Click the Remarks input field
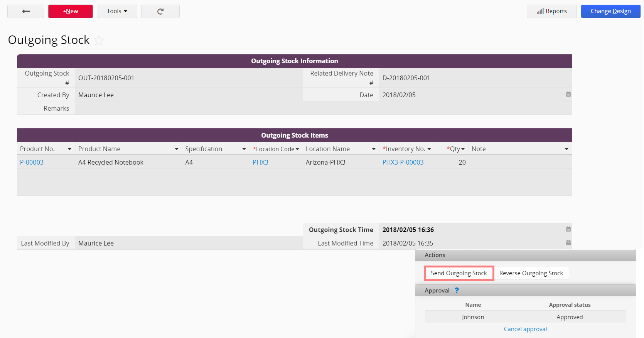 click(x=324, y=108)
